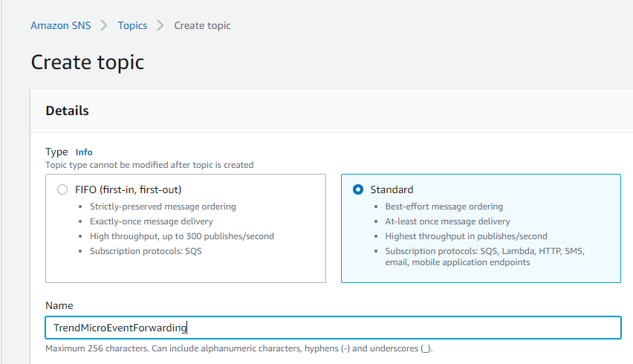Screen dimensions: 633x364
Task: Click the Create topic page heading
Action: 87,62
